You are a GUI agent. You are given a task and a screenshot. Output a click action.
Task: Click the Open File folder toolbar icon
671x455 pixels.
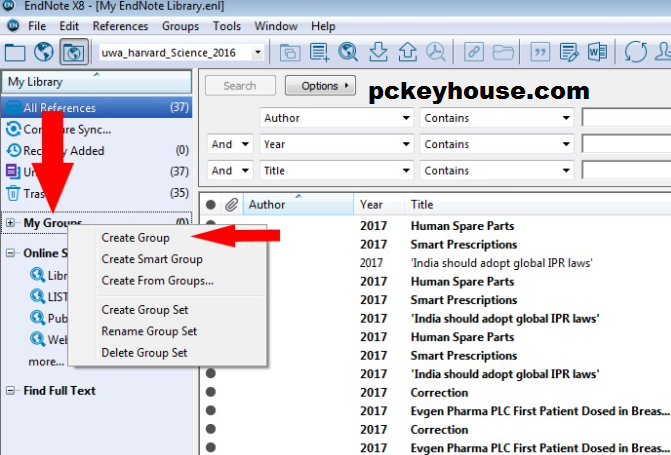pyautogui.click(x=503, y=53)
